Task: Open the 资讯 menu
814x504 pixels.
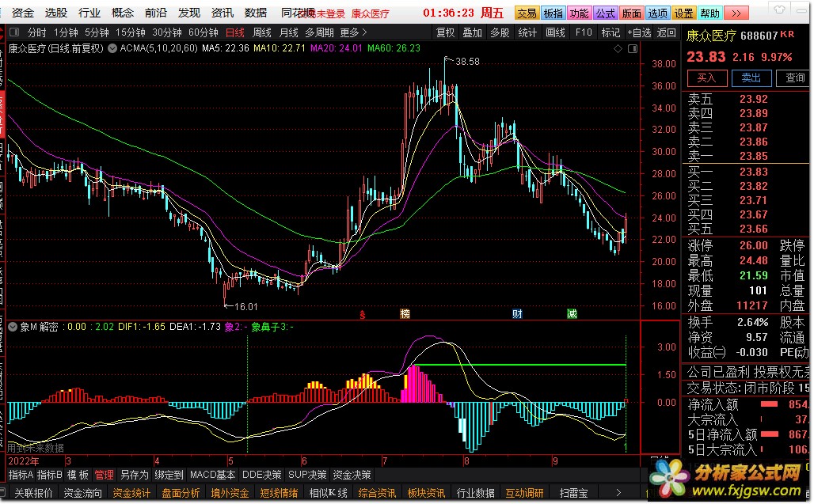Action: click(x=223, y=13)
